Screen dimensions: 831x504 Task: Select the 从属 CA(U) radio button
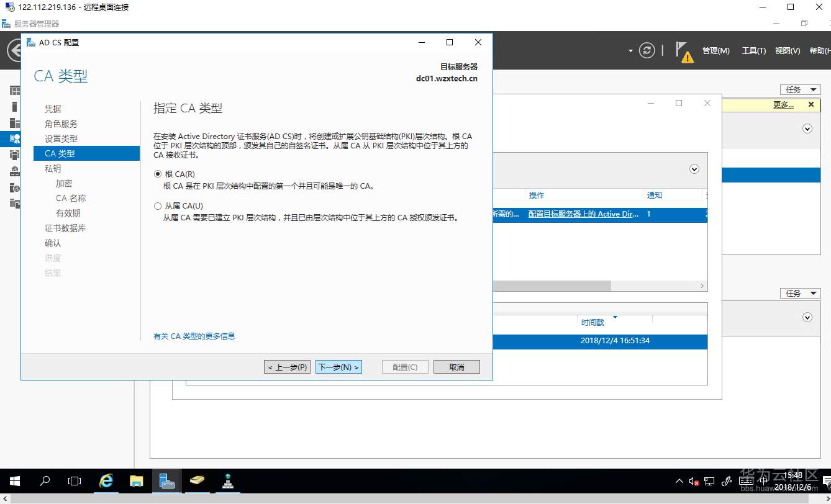coord(158,205)
